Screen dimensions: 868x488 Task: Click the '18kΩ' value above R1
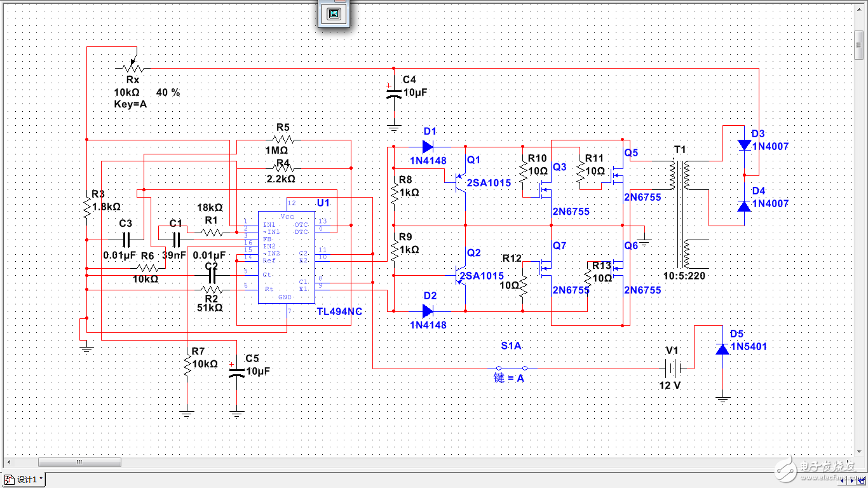tap(210, 208)
